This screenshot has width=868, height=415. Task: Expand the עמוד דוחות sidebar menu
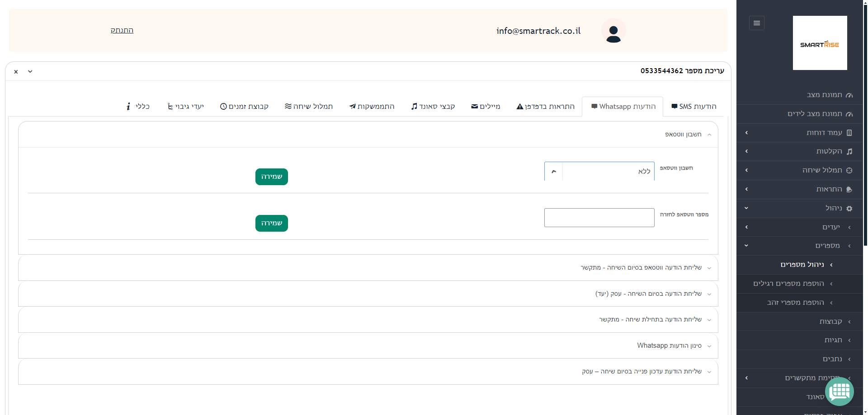(x=799, y=133)
